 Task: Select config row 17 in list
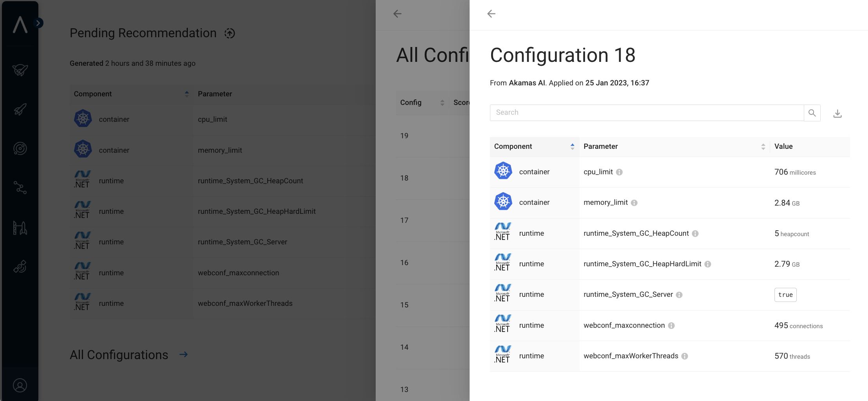[404, 220]
